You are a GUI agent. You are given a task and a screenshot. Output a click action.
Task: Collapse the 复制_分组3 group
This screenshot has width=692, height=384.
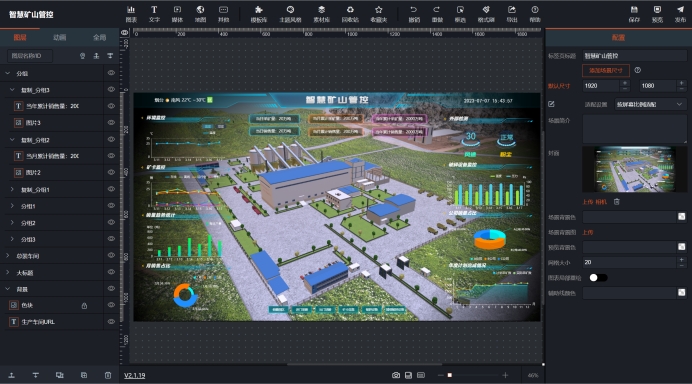12,90
